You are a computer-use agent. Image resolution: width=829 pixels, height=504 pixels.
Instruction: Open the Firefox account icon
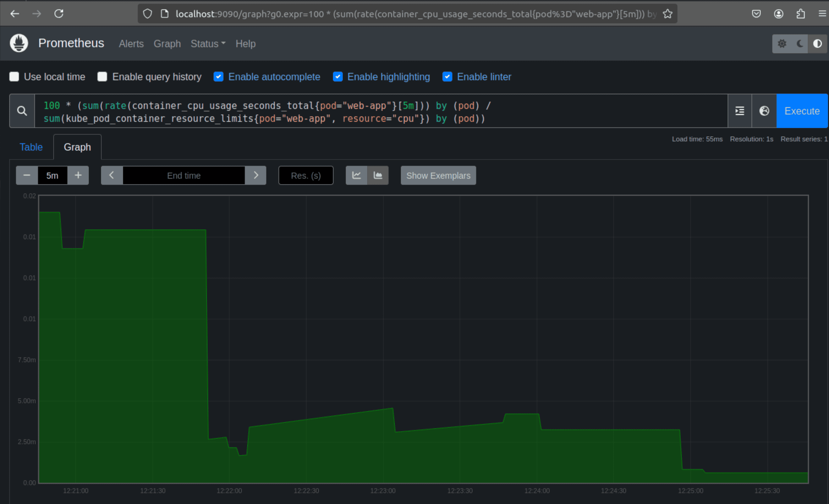click(778, 14)
